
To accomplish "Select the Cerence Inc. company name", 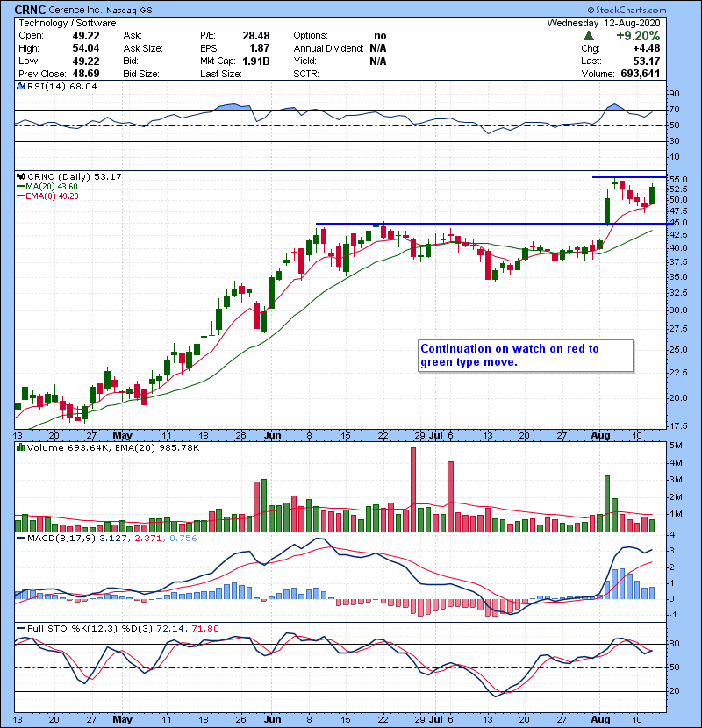I will pos(75,10).
